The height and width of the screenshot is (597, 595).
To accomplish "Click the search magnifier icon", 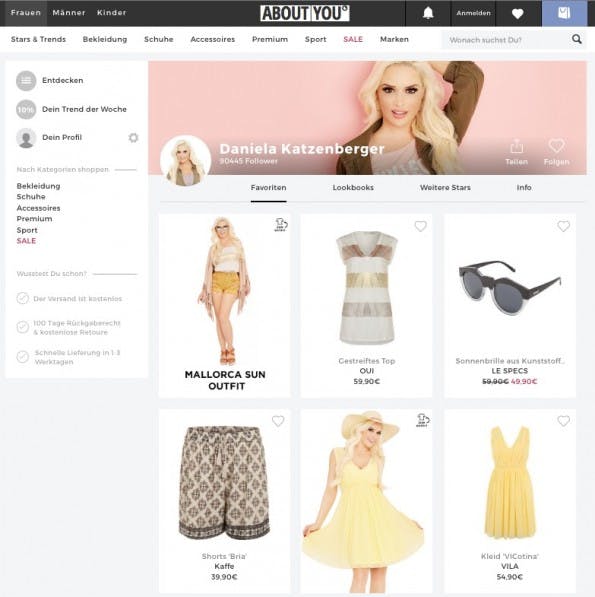I will 577,39.
